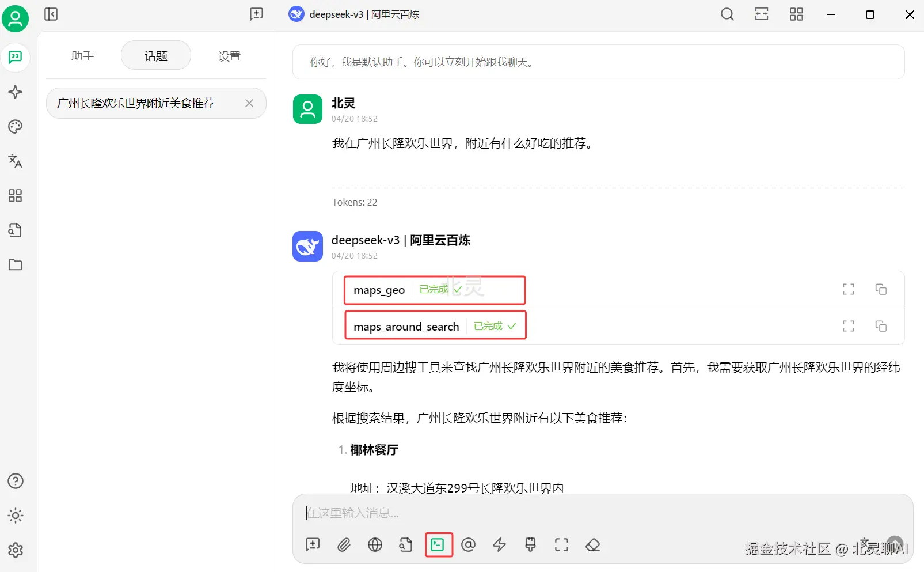This screenshot has height=572, width=924.
Task: Click the 北灵 user message avatar
Action: 308,109
